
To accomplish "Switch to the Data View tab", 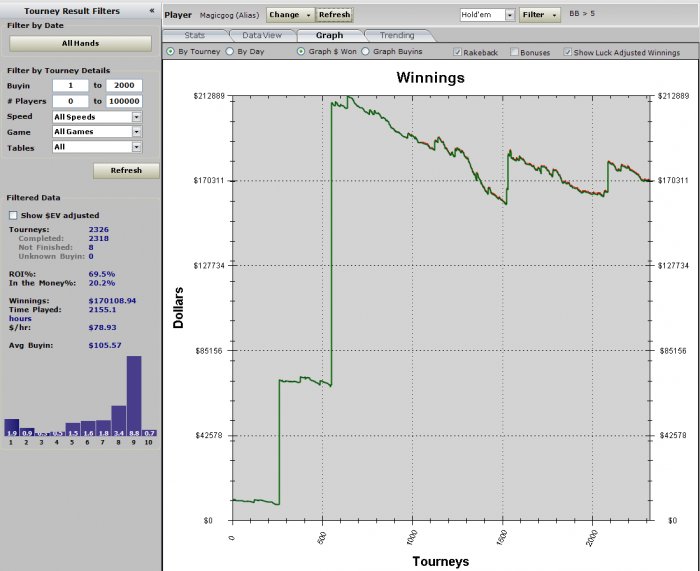I will pos(262,35).
